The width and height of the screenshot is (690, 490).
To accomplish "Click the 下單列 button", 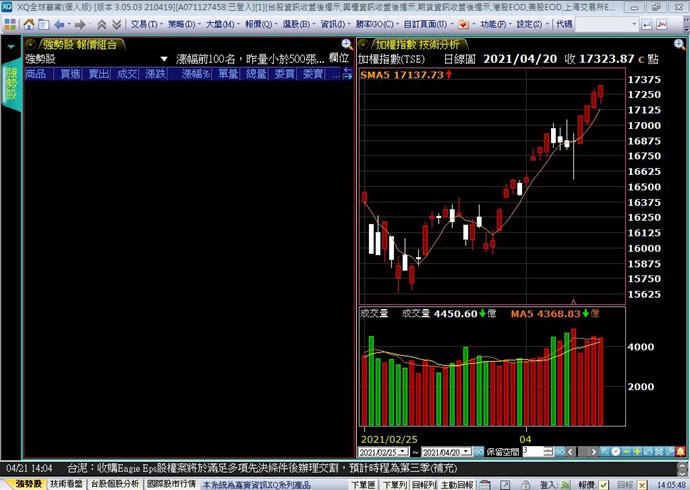I will 394,485.
